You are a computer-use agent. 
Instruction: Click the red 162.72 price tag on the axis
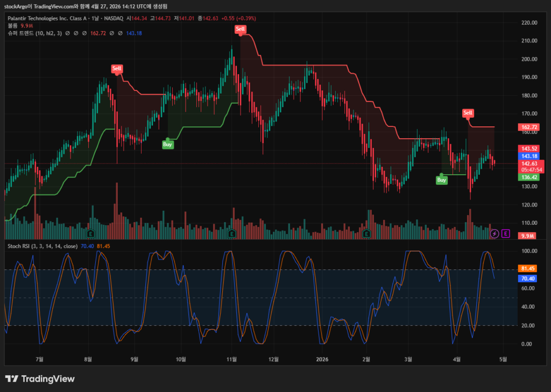tap(529, 127)
